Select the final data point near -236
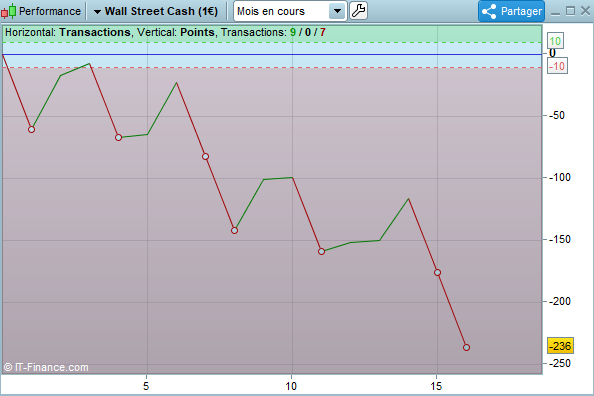The image size is (594, 396). 466,347
